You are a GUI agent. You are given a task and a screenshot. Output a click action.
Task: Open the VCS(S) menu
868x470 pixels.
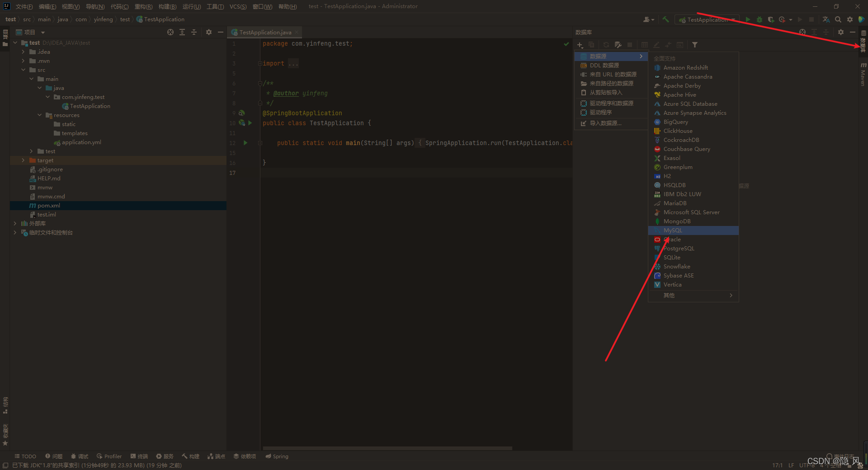pyautogui.click(x=238, y=6)
